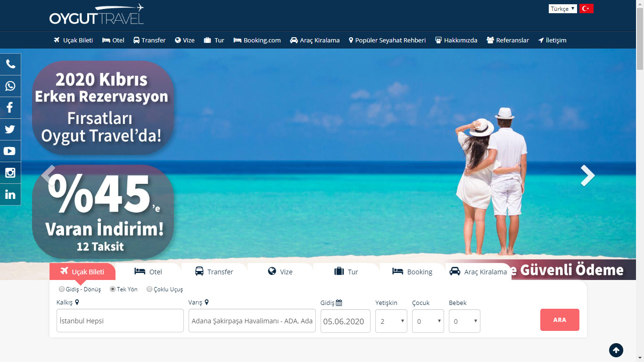This screenshot has width=644, height=362.
Task: Open Tur in the top navigation
Action: (x=214, y=40)
